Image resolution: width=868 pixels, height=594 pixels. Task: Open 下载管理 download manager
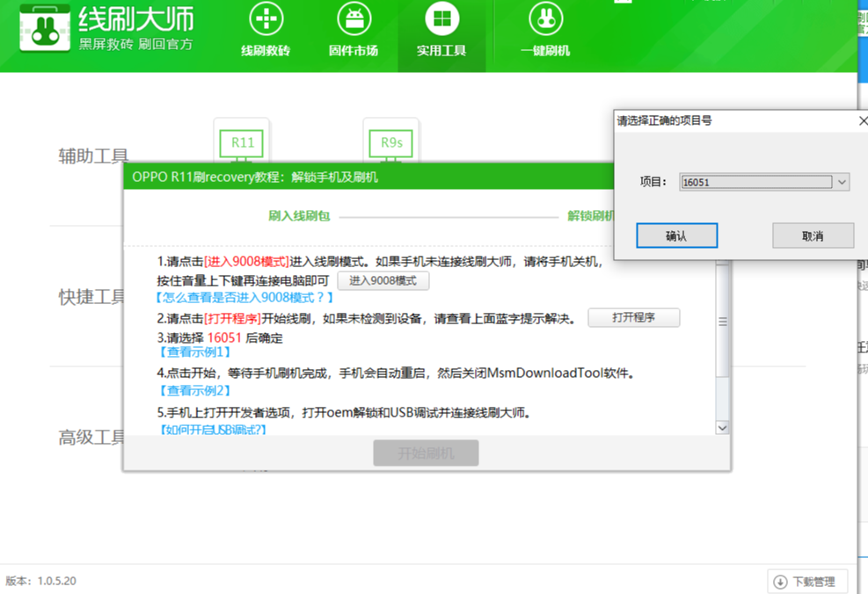pos(807,582)
